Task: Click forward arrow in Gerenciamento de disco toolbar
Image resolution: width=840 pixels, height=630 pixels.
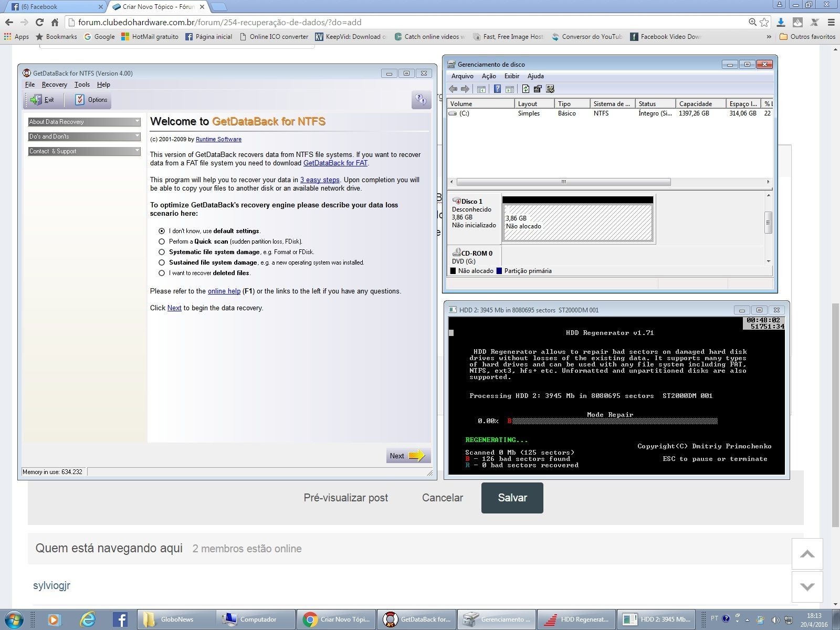Action: 465,89
